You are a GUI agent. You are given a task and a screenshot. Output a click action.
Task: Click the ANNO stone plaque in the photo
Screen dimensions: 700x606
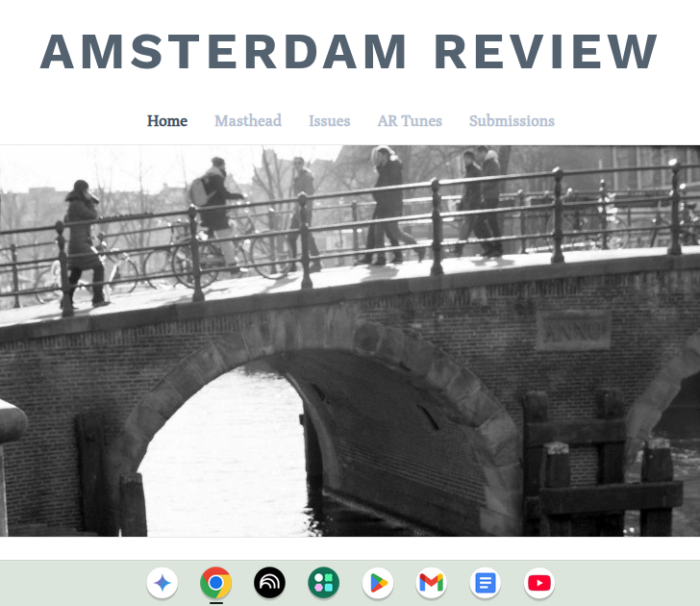[x=573, y=331]
